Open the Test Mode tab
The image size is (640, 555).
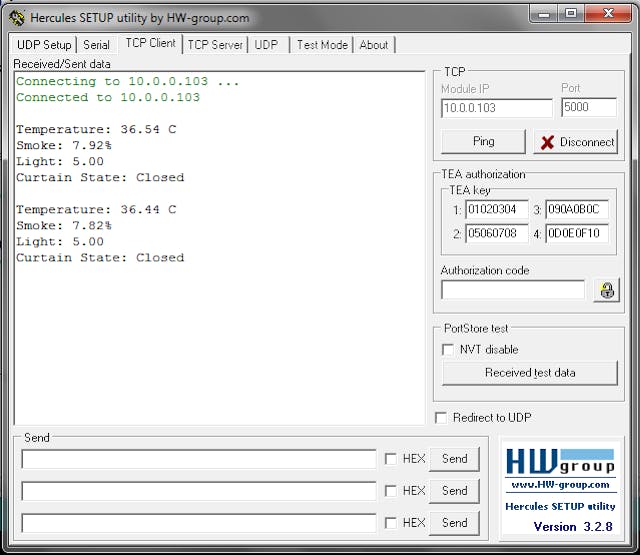click(322, 45)
